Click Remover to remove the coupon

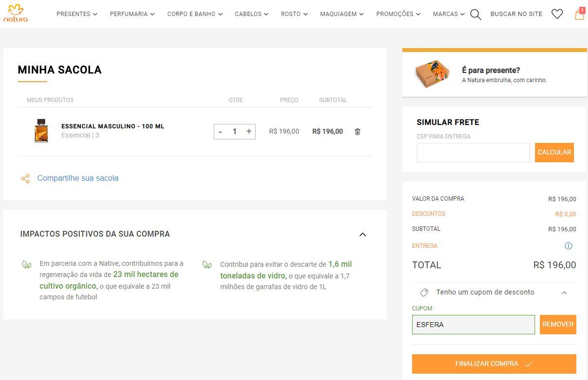point(558,325)
